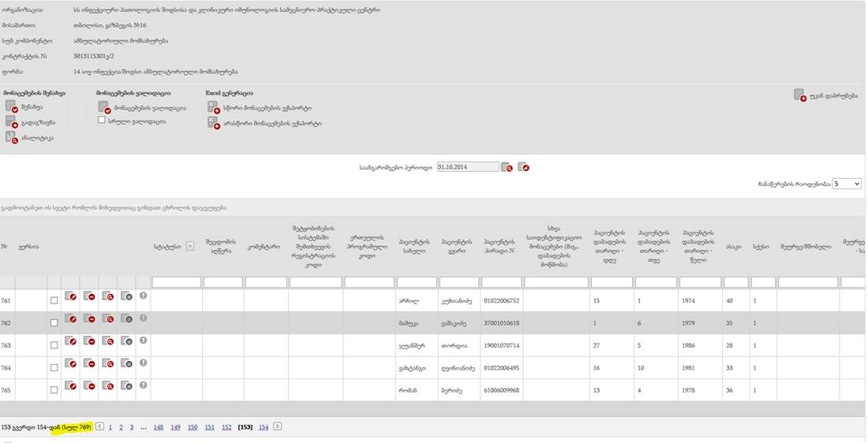Go to the next page arrow
This screenshot has height=443, width=868.
point(277,426)
